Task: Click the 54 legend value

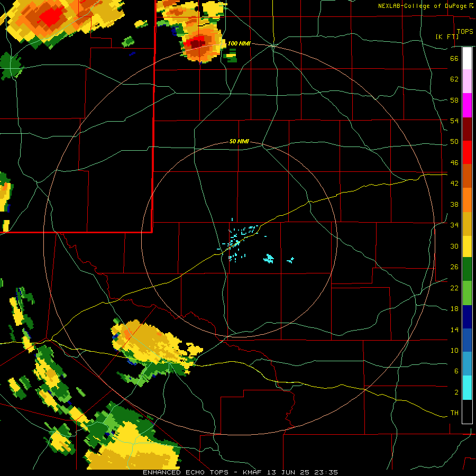Action: (x=454, y=121)
